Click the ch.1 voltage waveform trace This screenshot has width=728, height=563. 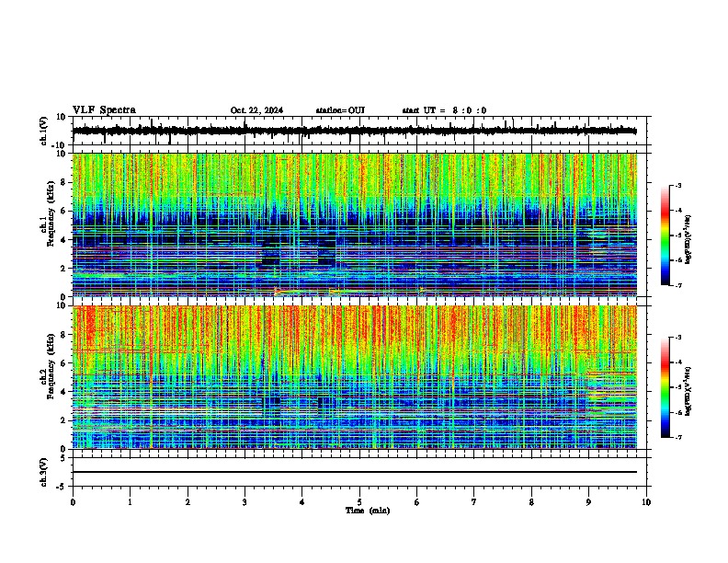[x=355, y=131]
